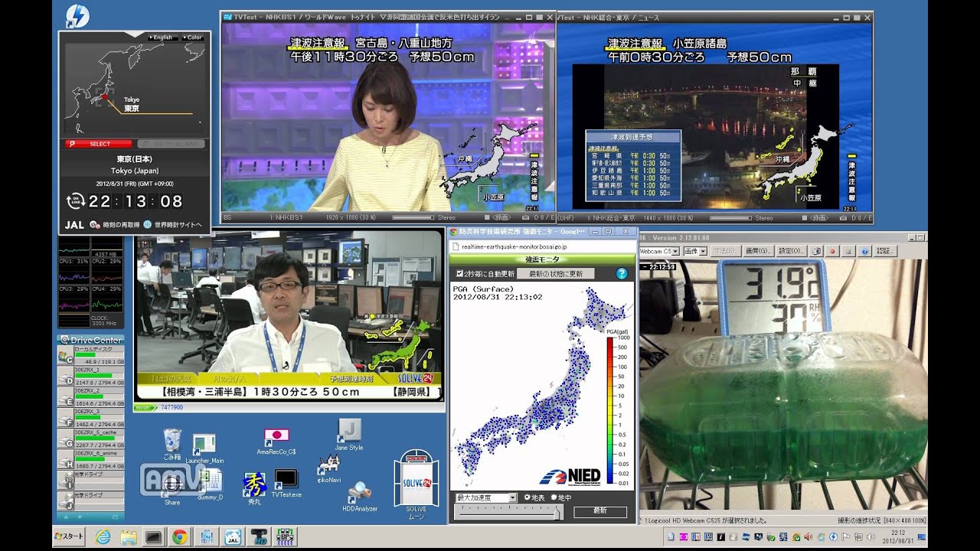Screen dimensions: 980x551
Task: Open the 秀丸 editor desktop icon
Action: pyautogui.click(x=254, y=490)
